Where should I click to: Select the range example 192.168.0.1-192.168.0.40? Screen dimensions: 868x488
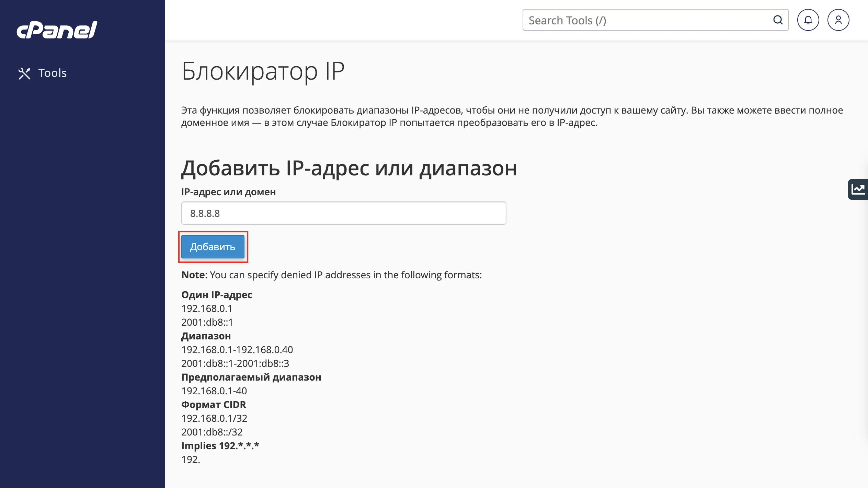[x=237, y=350]
